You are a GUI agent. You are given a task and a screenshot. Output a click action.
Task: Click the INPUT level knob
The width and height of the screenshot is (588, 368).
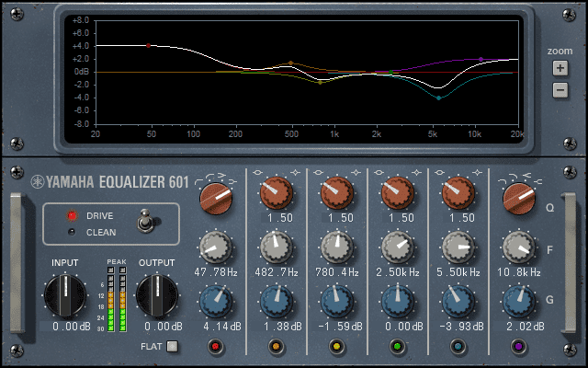[x=65, y=295]
